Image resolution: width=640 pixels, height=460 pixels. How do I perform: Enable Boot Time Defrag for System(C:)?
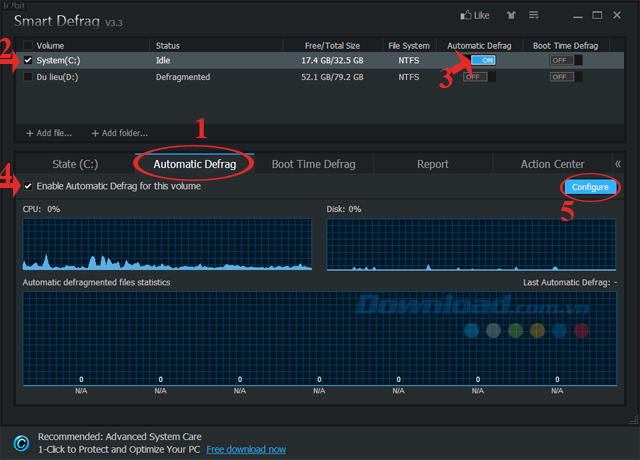(x=565, y=61)
